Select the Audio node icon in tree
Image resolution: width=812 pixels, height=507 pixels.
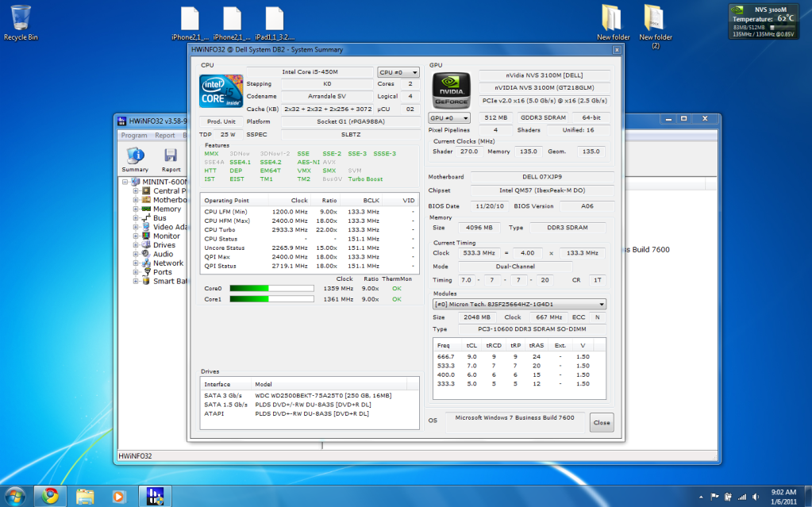147,254
